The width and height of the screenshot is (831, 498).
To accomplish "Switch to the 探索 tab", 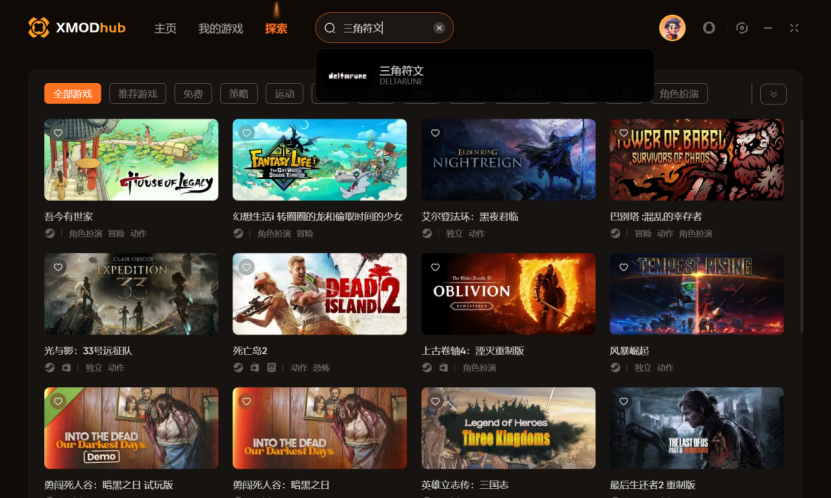I will click(x=276, y=29).
